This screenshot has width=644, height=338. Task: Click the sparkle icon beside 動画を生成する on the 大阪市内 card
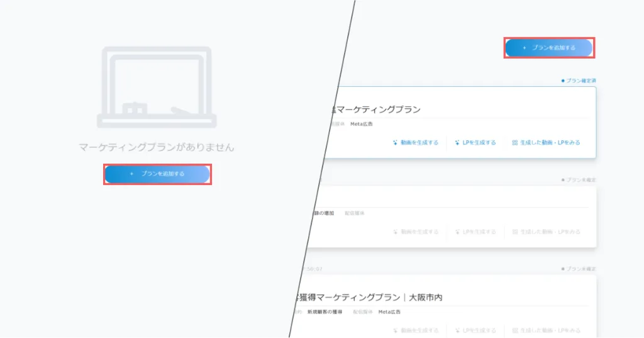coord(395,330)
